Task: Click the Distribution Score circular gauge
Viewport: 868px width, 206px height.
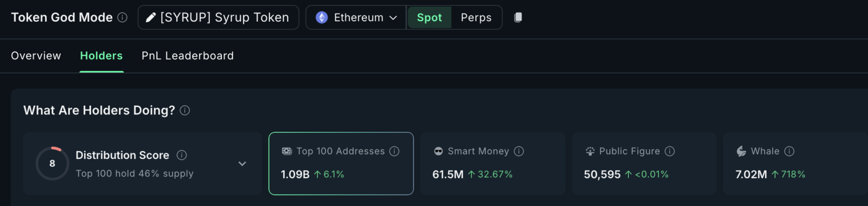Action: click(53, 163)
